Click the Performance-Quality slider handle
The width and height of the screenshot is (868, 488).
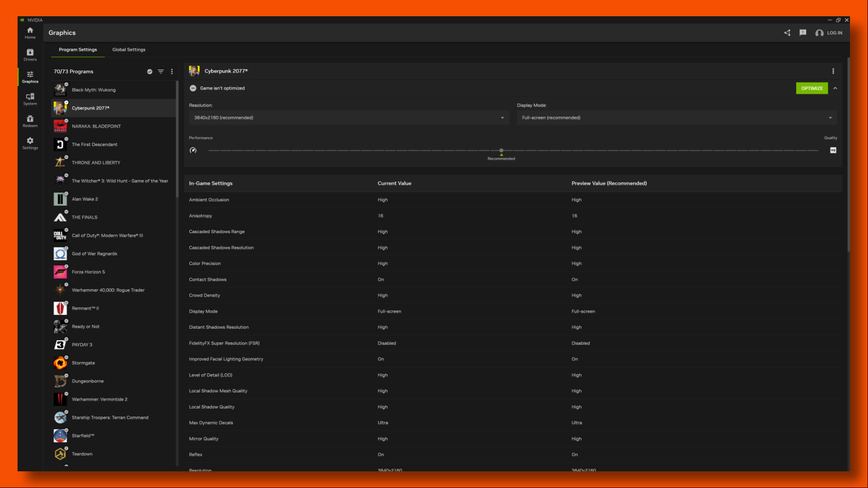coord(501,150)
